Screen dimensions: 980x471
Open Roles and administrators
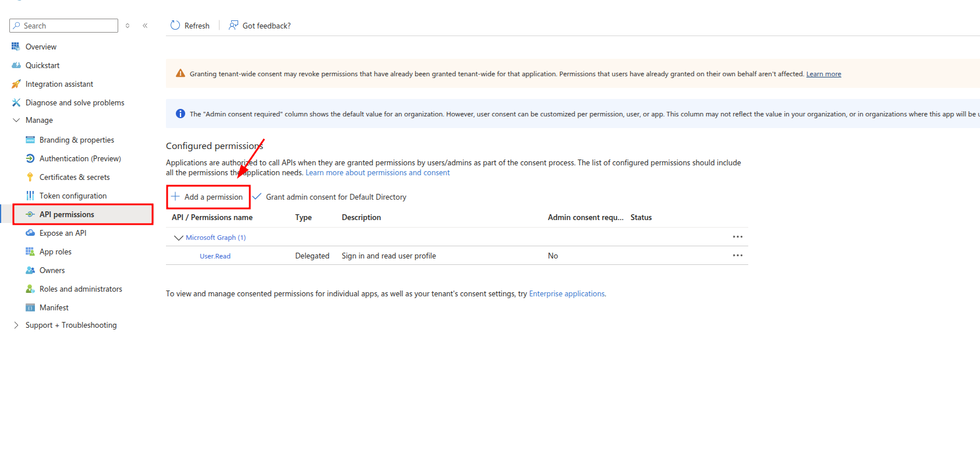(x=81, y=289)
